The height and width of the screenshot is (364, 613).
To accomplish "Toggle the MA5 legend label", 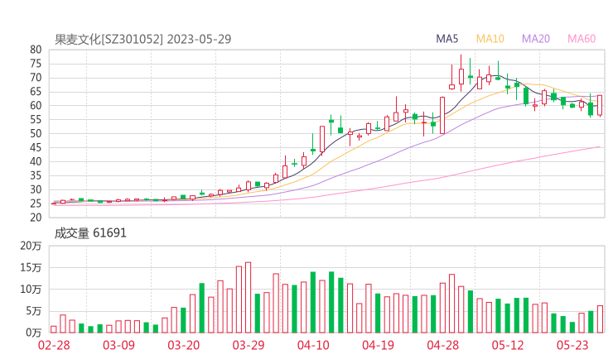I will click(x=447, y=39).
